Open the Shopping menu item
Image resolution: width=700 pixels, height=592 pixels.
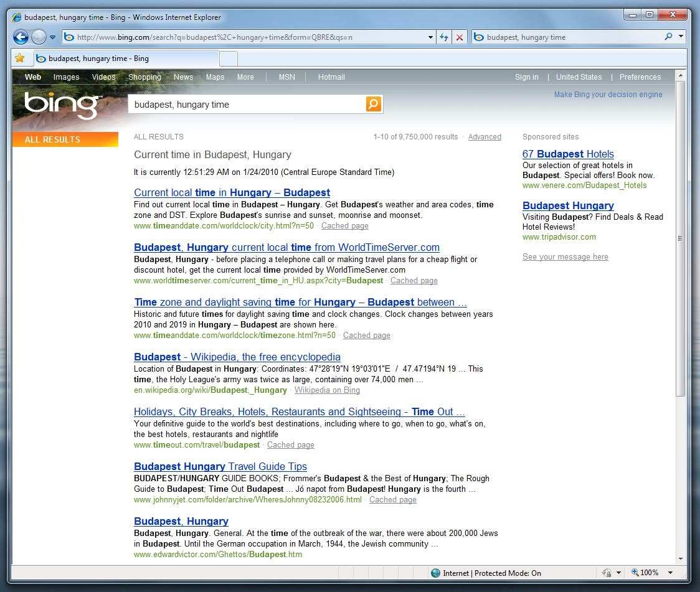144,77
